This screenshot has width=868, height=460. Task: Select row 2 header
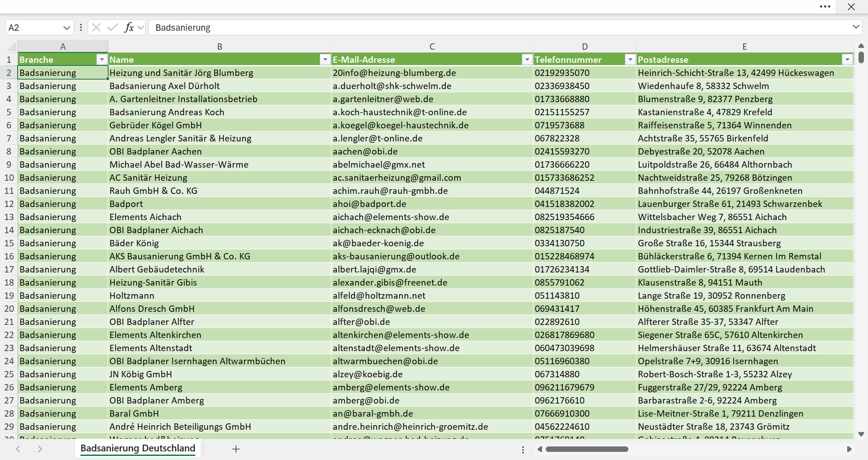click(9, 73)
